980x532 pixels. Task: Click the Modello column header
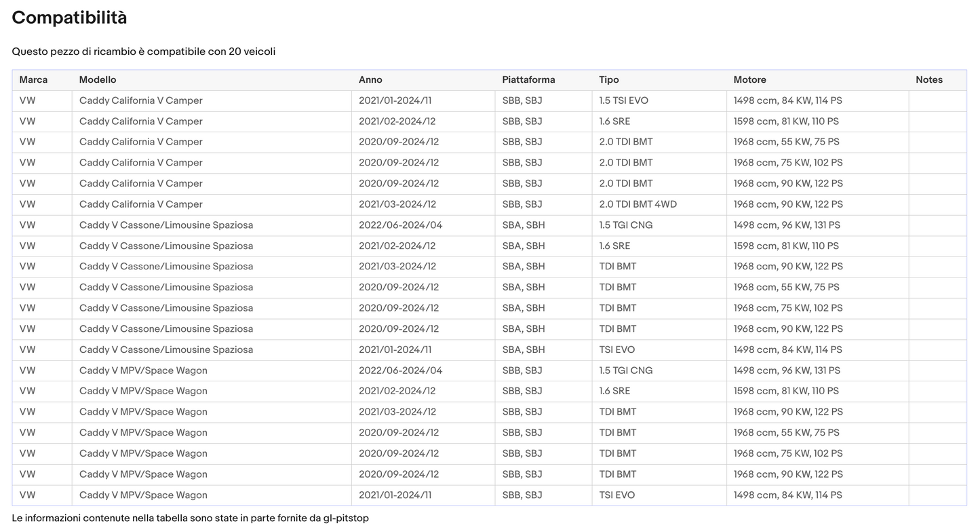(98, 80)
